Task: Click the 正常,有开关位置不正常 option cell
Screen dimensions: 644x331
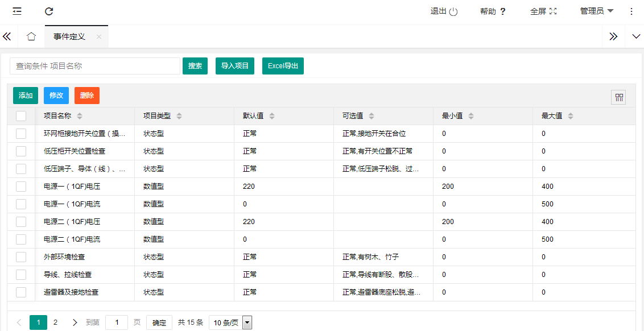Action: click(x=383, y=151)
